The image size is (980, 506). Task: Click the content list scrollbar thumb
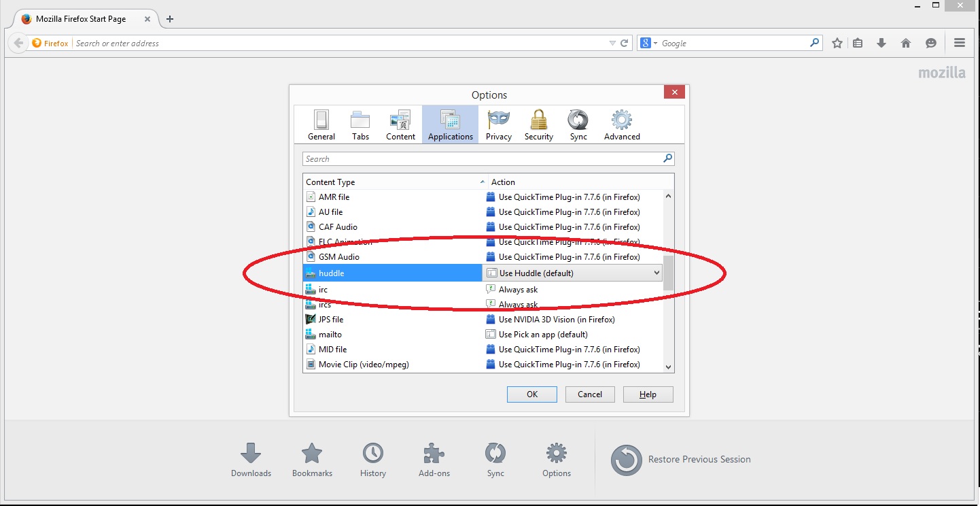tap(668, 273)
